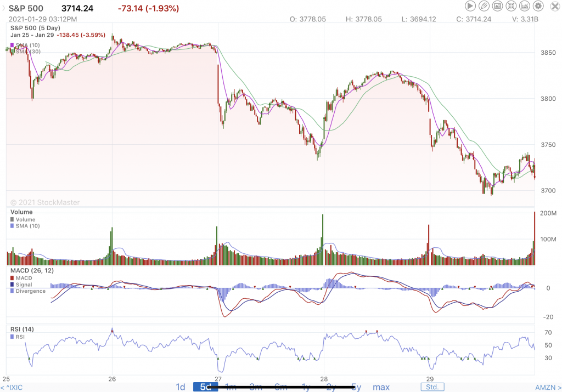
Task: Select the 1d time range
Action: pos(181,387)
